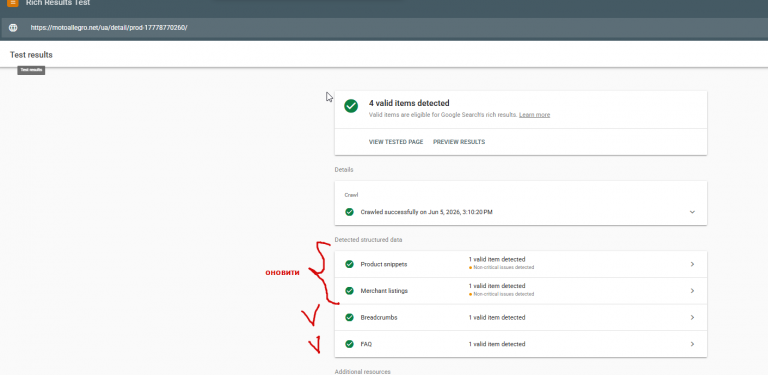This screenshot has width=768, height=375.
Task: Click 'Crawled successfully on Jun 5, 2026' text
Action: pos(427,212)
